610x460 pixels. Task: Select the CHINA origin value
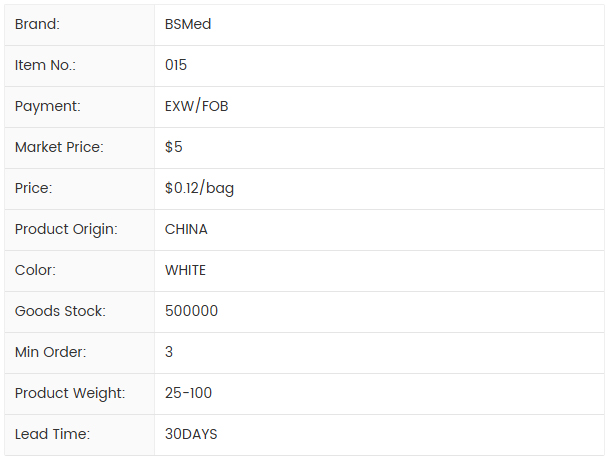pos(186,229)
